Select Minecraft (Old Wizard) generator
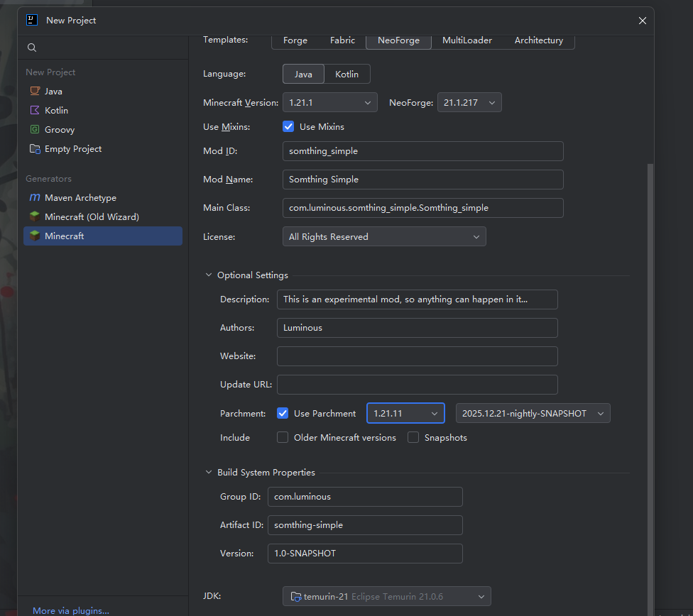The image size is (693, 616). [35, 217]
